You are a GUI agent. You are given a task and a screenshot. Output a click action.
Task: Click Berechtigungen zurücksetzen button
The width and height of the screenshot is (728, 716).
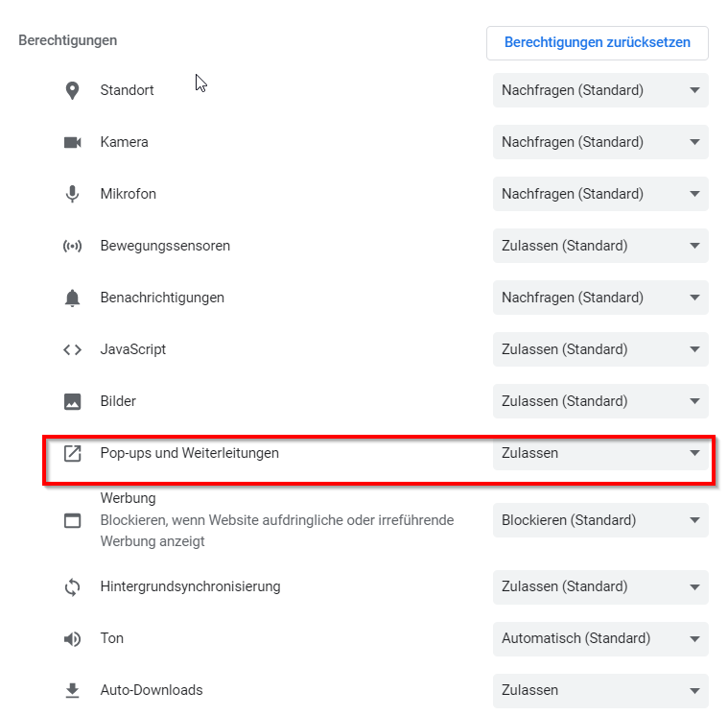(597, 43)
